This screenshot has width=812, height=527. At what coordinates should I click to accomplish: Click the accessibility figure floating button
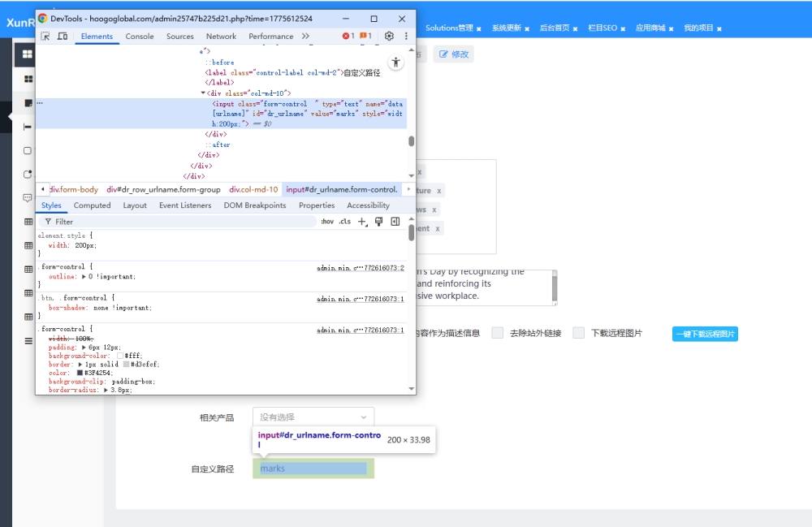(x=395, y=63)
